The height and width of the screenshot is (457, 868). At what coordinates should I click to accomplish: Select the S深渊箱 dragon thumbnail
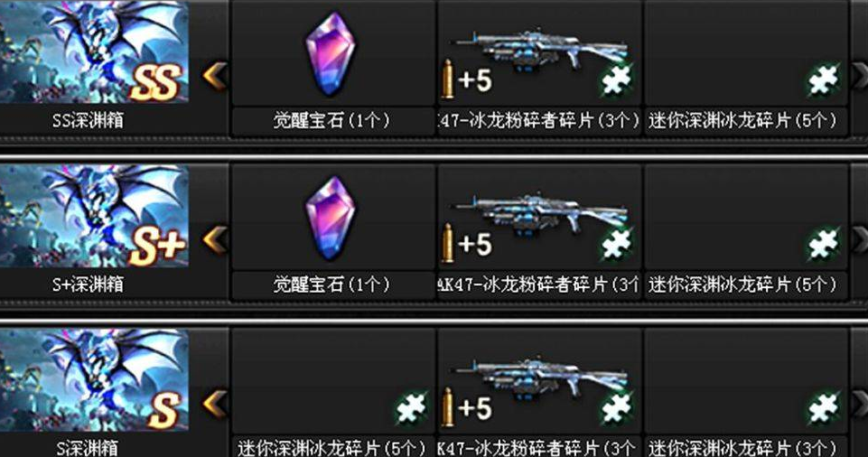(94, 379)
